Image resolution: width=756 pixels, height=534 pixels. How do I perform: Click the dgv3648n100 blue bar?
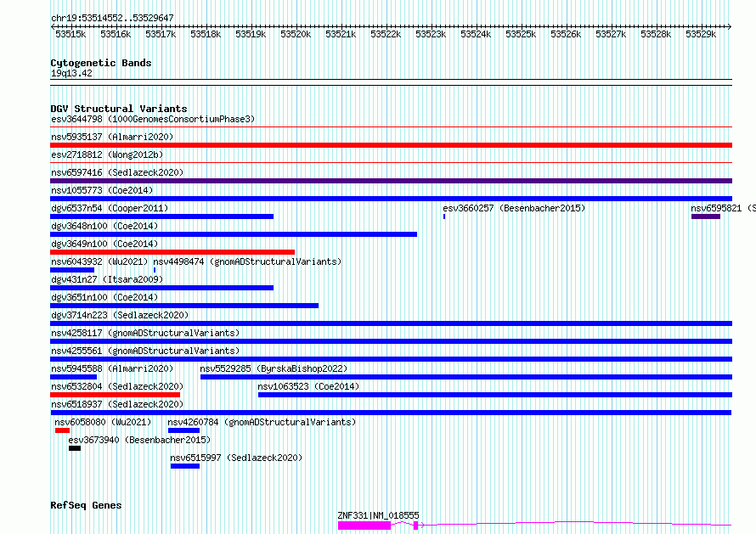tap(234, 234)
